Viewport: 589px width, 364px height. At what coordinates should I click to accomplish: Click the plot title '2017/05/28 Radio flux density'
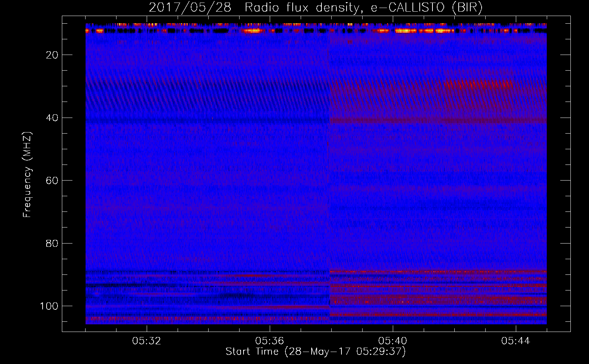[316, 7]
